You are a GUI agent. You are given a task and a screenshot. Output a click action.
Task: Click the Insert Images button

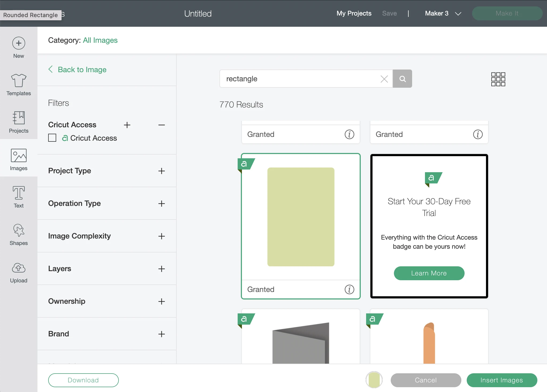click(x=502, y=380)
